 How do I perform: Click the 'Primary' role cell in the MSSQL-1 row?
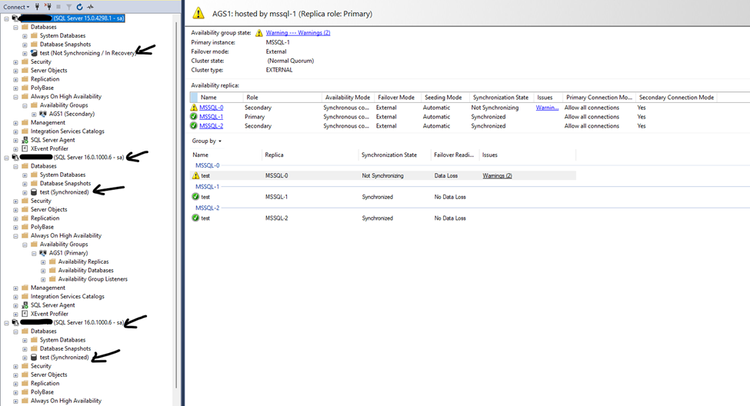[255, 117]
